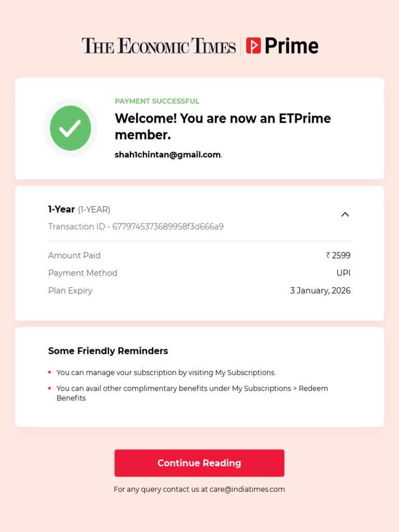Collapse the 1-Year plan details chevron

click(345, 215)
